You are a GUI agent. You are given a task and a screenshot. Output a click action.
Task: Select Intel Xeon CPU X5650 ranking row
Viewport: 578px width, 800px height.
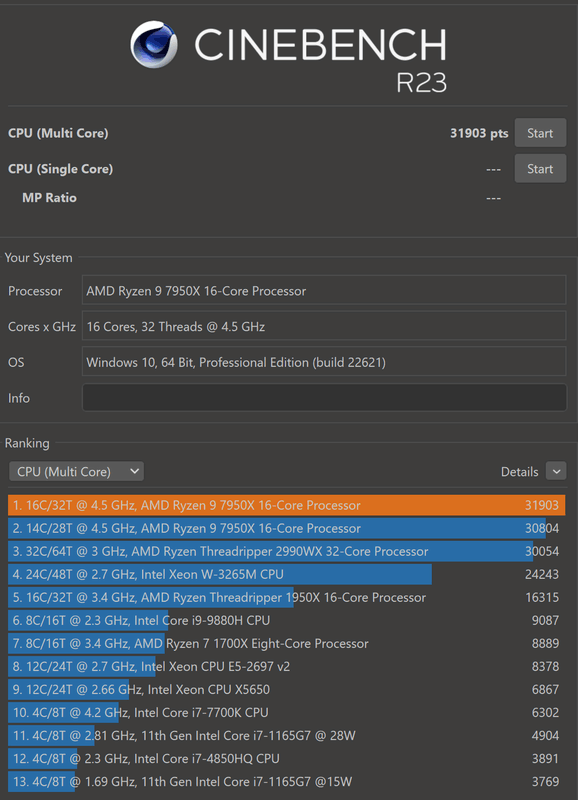pyautogui.click(x=287, y=689)
